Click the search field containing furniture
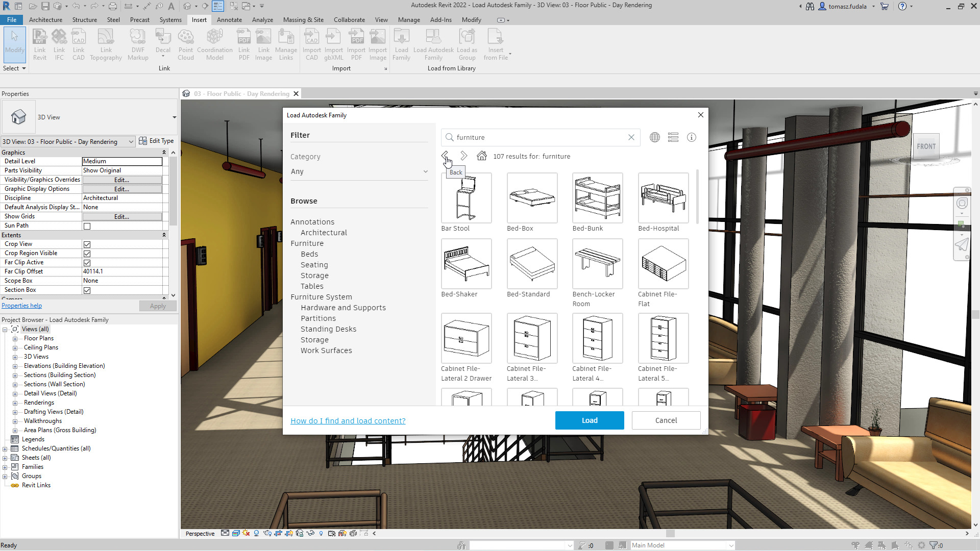The height and width of the screenshot is (551, 980). (x=540, y=137)
